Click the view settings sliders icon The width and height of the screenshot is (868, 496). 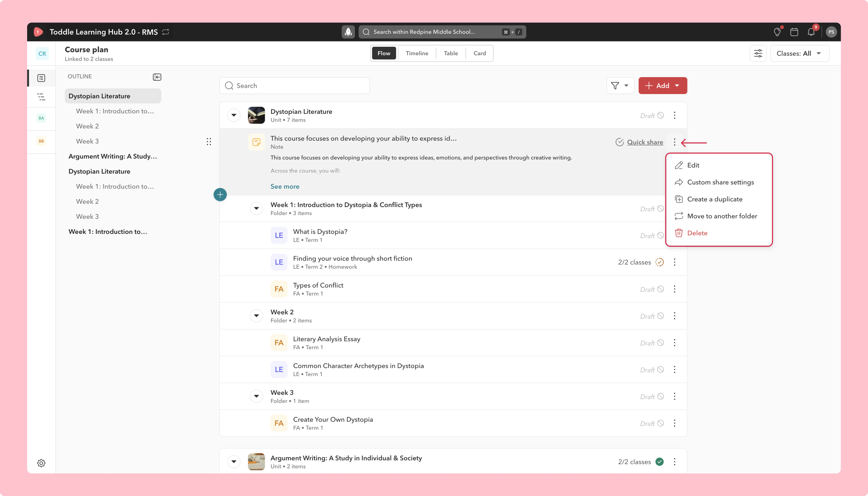[x=758, y=54]
